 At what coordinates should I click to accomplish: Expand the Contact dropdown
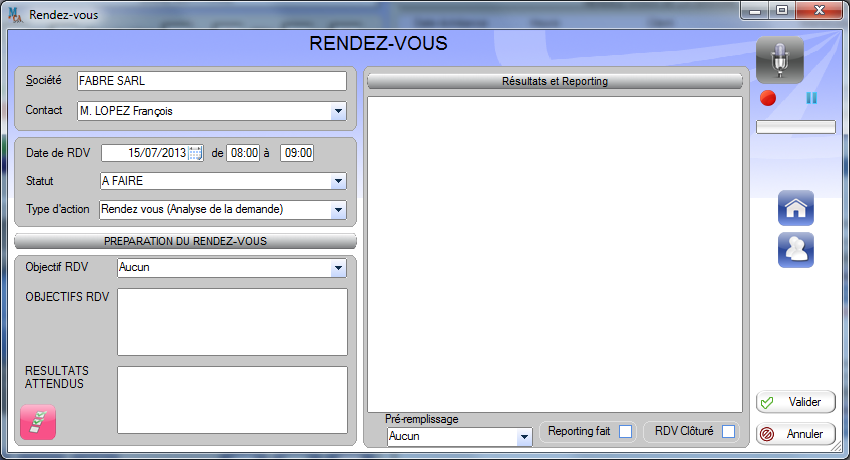(x=338, y=111)
